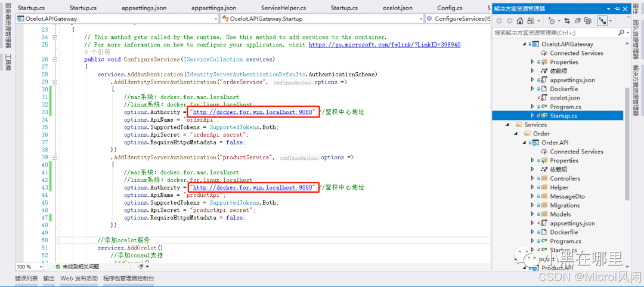Collapse the Order folder
The width and height of the screenshot is (644, 287).
click(516, 134)
